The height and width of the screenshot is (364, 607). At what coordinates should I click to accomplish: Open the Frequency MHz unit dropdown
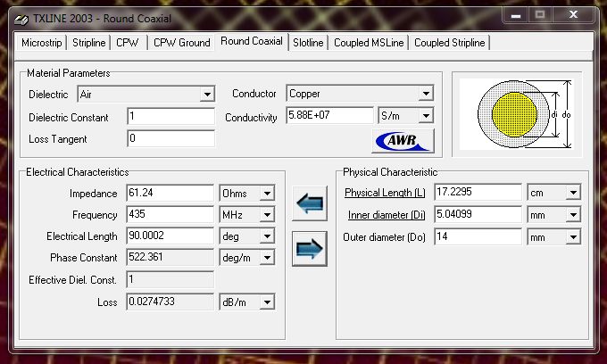pyautogui.click(x=267, y=215)
